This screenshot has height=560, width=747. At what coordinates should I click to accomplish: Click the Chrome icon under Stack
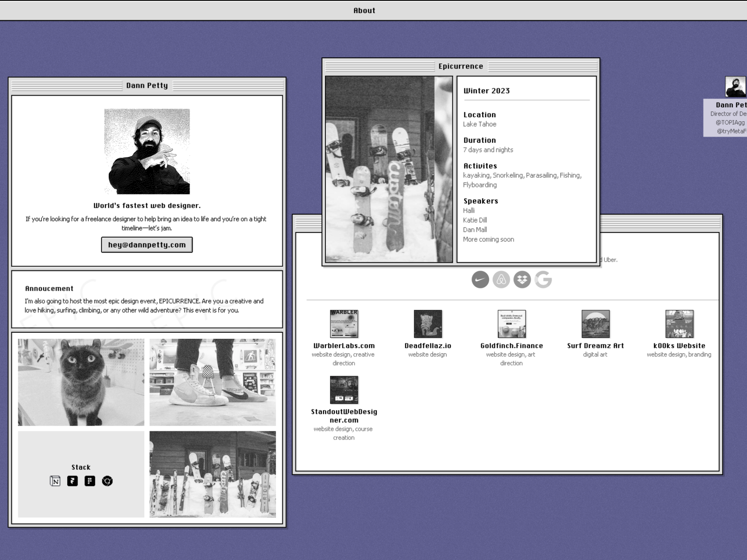click(x=107, y=481)
